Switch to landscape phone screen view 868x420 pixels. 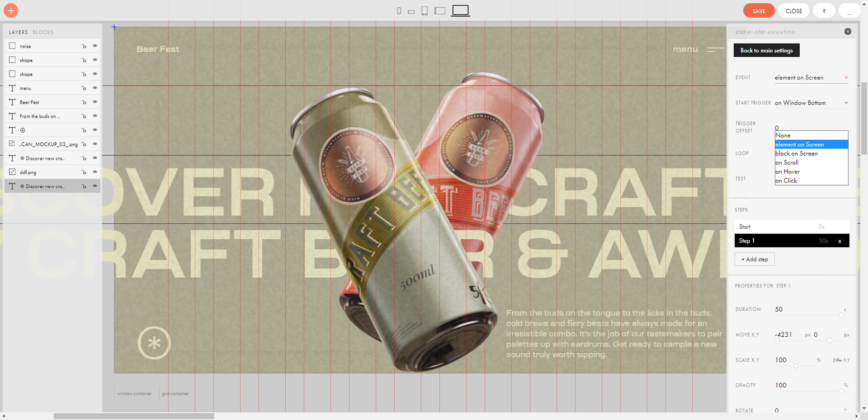point(411,11)
